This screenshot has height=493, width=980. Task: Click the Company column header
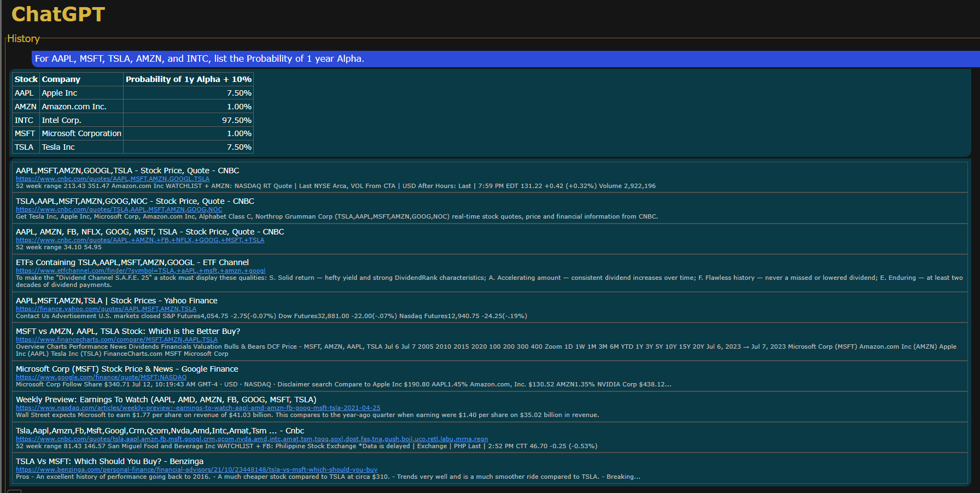(x=61, y=79)
